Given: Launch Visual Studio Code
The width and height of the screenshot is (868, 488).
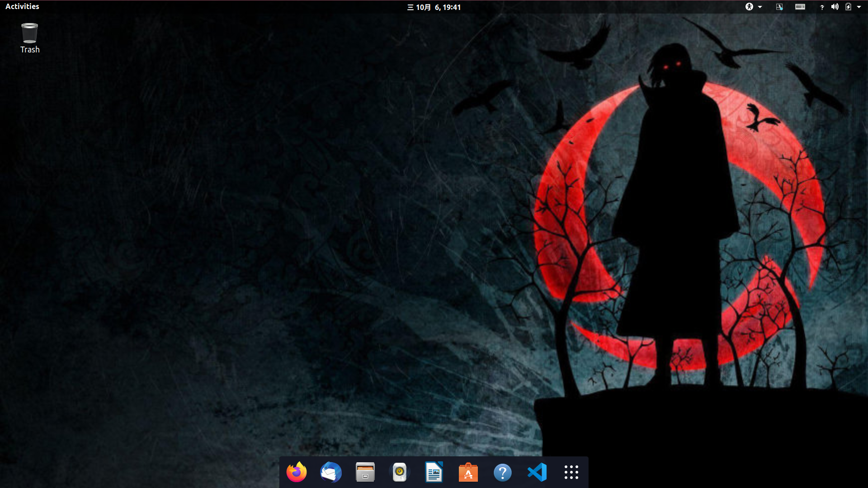Looking at the screenshot, I should 537,472.
